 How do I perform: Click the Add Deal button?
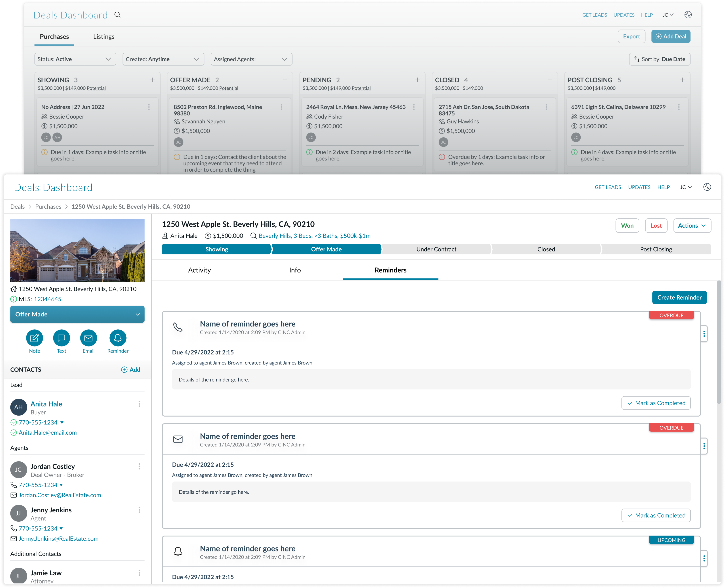click(x=671, y=36)
